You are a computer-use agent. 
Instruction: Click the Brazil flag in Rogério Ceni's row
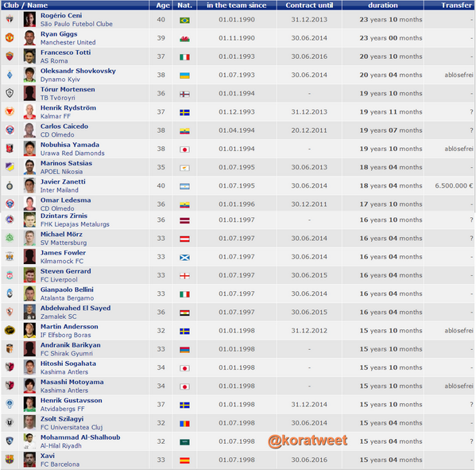[x=184, y=20]
